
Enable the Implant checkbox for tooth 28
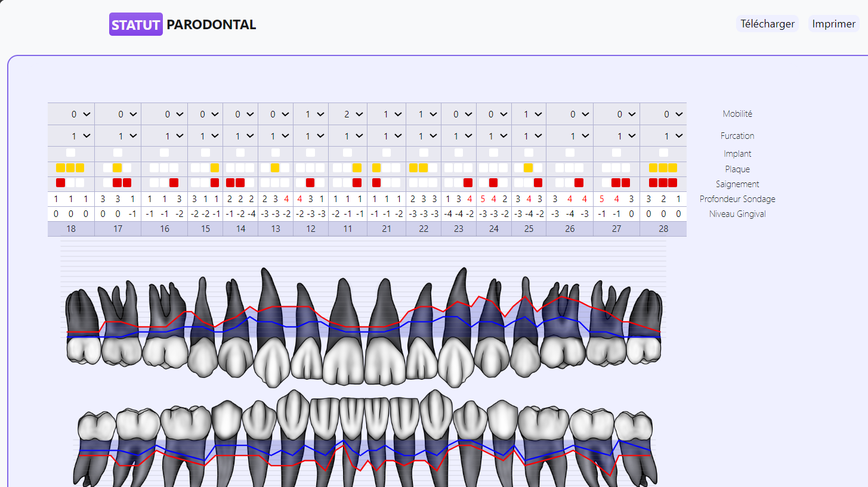[663, 153]
